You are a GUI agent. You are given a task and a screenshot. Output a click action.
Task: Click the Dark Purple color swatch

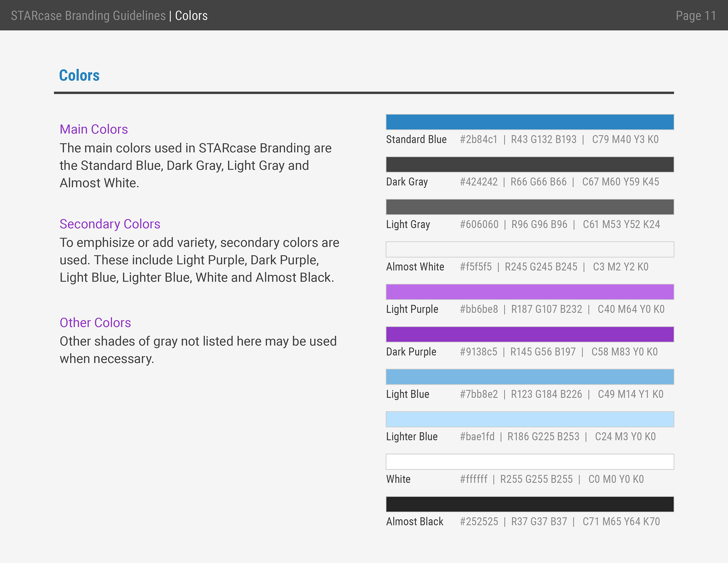tap(530, 335)
